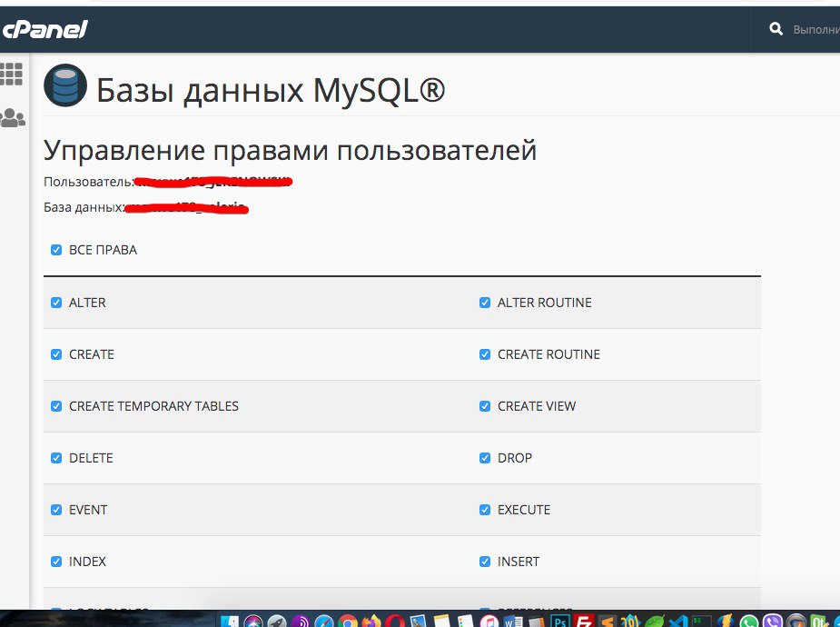Open Finder from the Dock

(x=230, y=622)
